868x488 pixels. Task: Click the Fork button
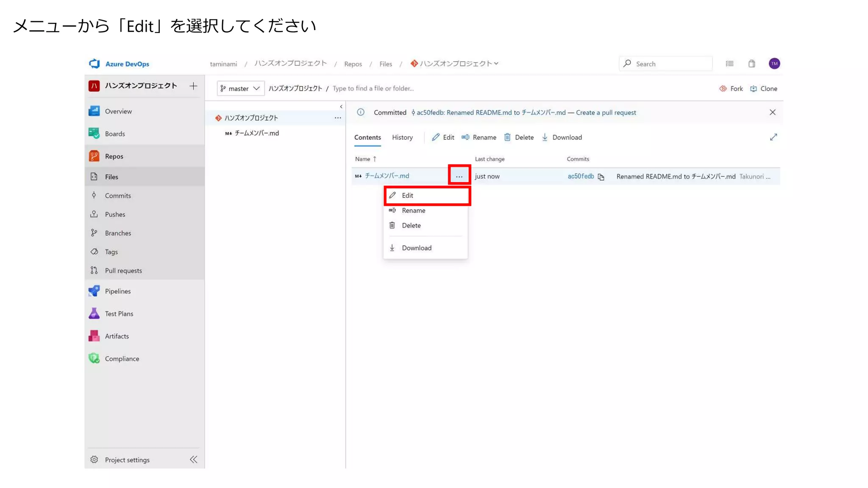pyautogui.click(x=731, y=89)
